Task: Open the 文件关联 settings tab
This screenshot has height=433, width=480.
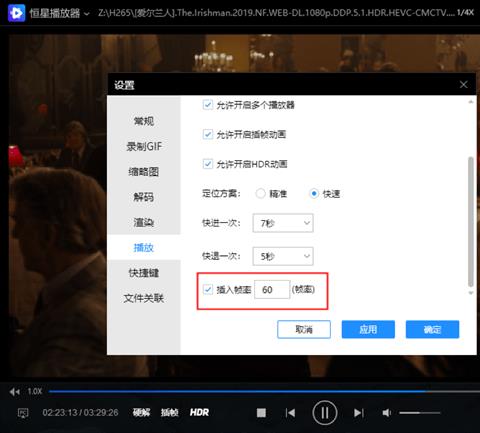Action: tap(144, 298)
